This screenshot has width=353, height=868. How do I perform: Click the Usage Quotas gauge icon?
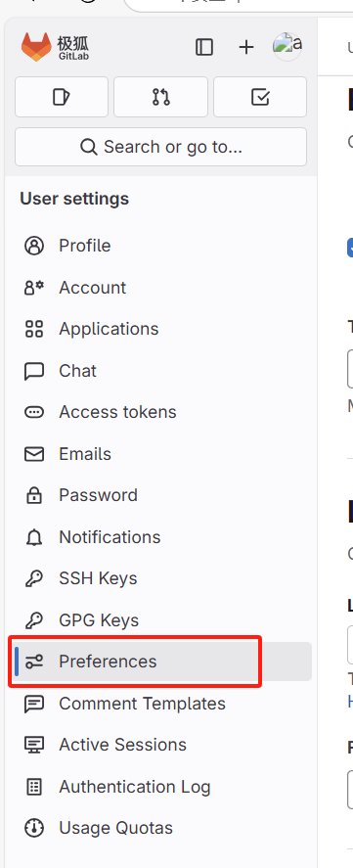click(34, 828)
